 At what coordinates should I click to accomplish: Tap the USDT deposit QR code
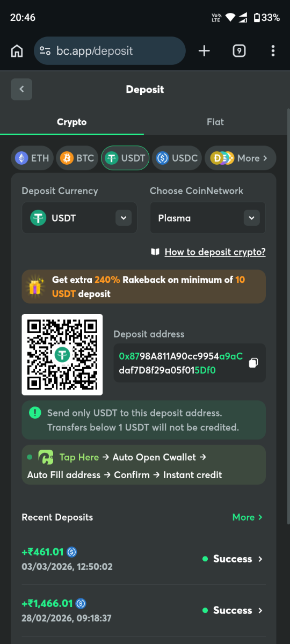click(62, 354)
